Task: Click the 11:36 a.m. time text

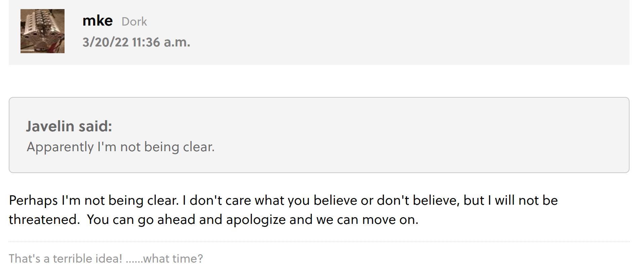Action: coord(161,42)
